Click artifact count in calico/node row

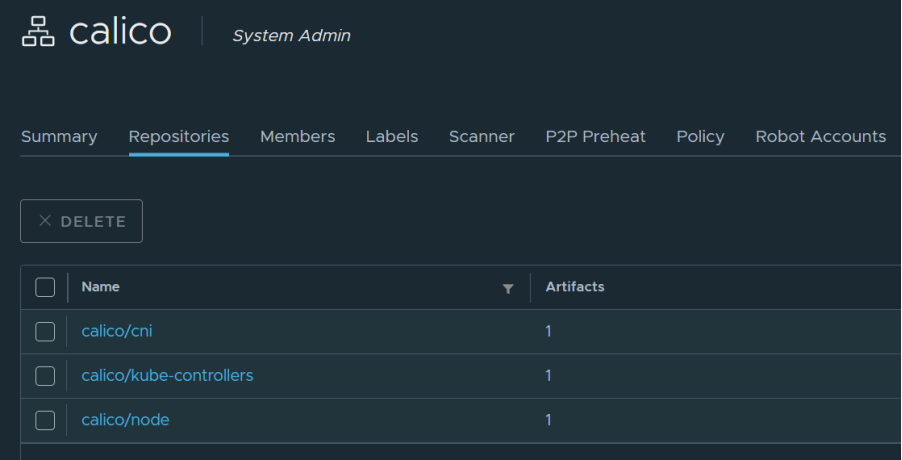click(548, 420)
